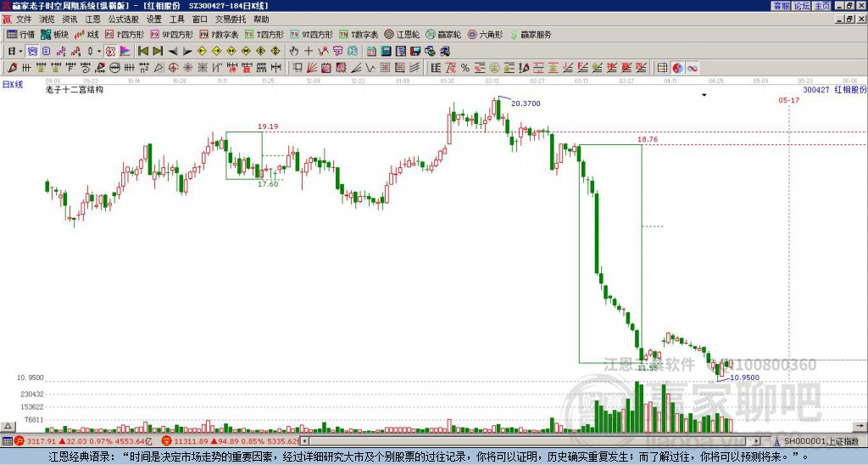Open the calendar icon

371,51
